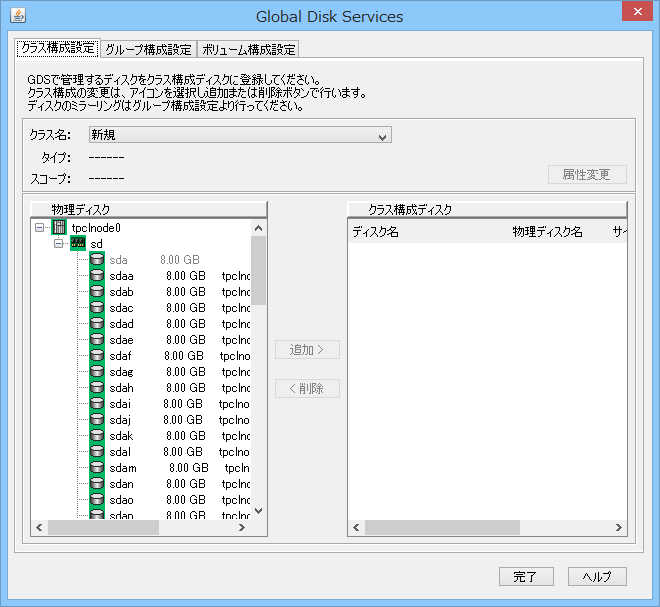Select the sdaa disk icon
The width and height of the screenshot is (660, 607).
(97, 275)
